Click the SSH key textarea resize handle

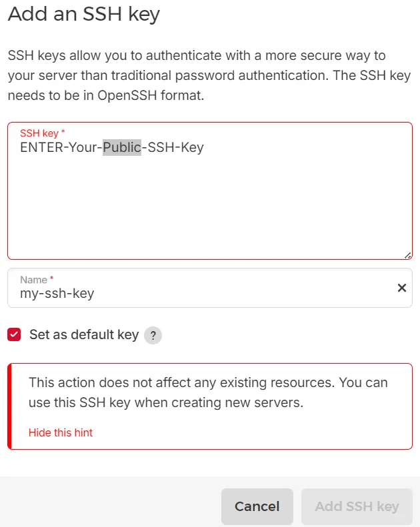(x=407, y=255)
